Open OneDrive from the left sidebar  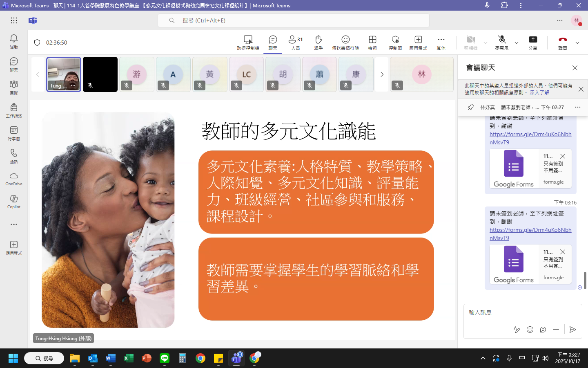click(13, 178)
